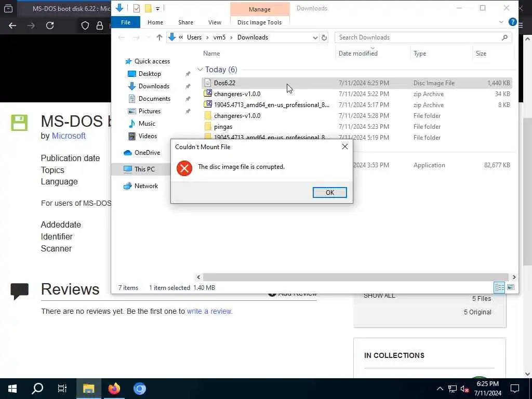This screenshot has height=399, width=532.
Task: Select the pingas folder
Action: (356, 126)
